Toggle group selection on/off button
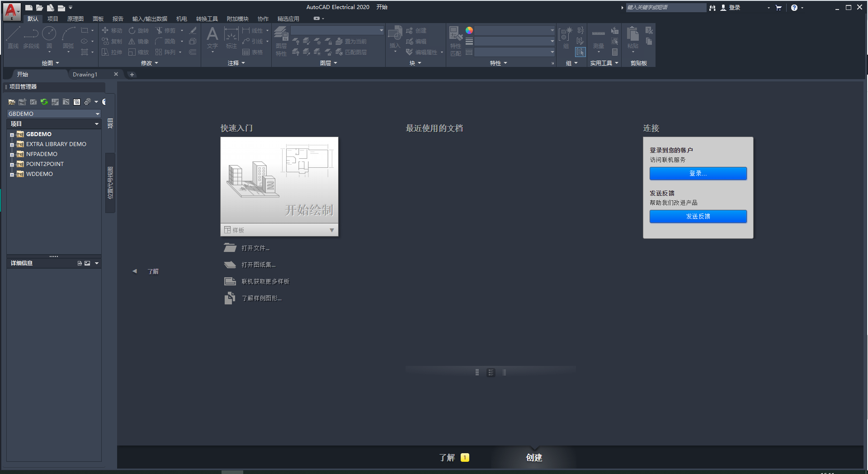Screen dimensions: 868x474 (580, 52)
